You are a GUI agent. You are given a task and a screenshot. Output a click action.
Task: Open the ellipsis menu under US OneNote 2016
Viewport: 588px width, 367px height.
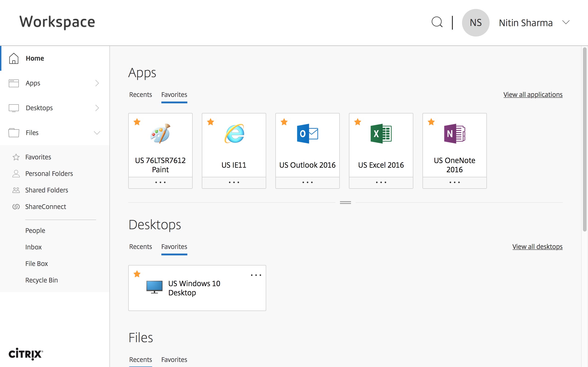[454, 182]
